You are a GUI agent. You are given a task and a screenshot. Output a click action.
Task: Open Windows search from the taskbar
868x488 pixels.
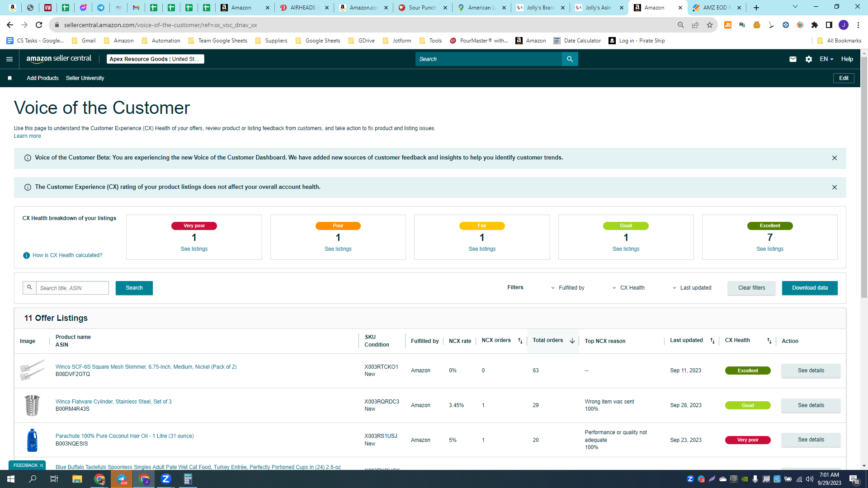[x=33, y=479]
